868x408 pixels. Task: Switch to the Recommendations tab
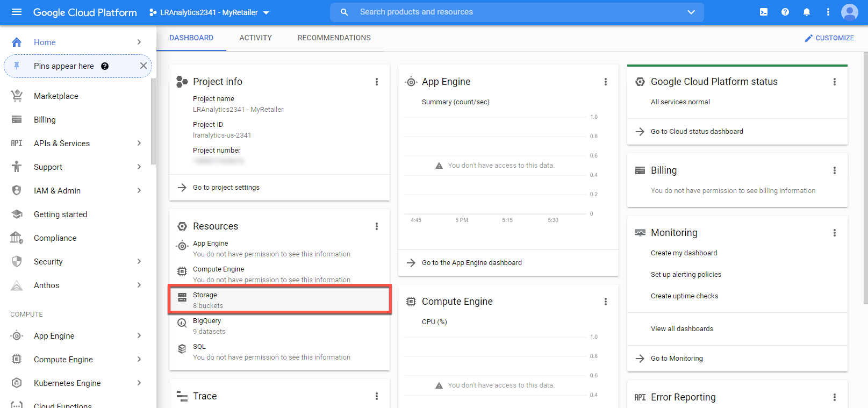pos(334,38)
